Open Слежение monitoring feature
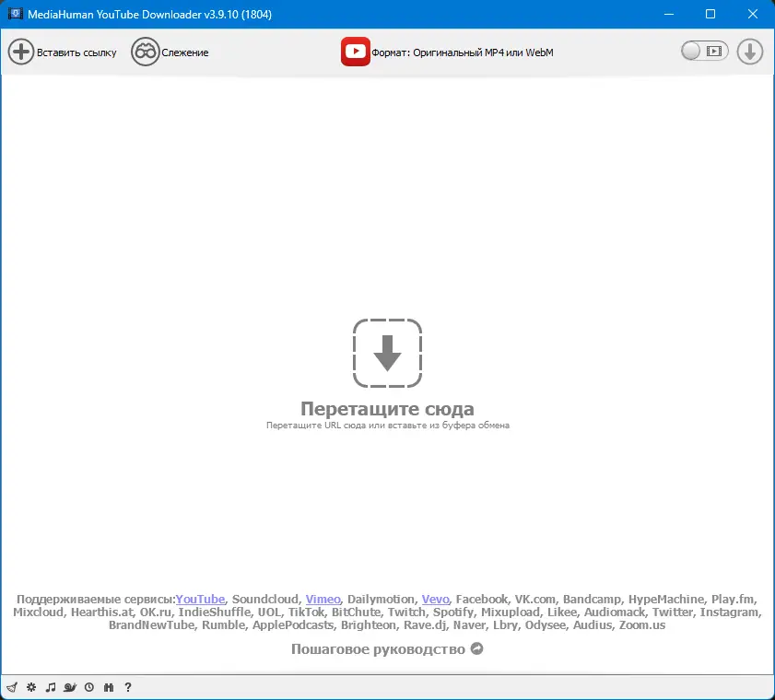775x700 pixels. [x=170, y=52]
